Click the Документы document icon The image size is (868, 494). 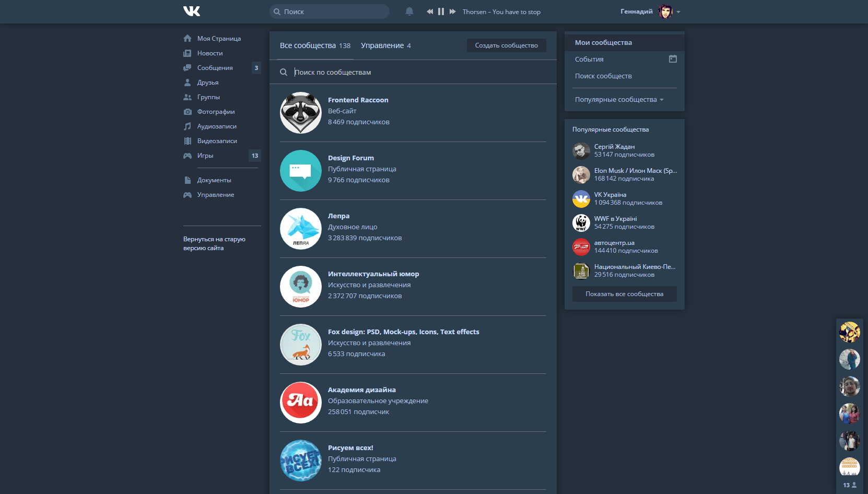point(187,180)
